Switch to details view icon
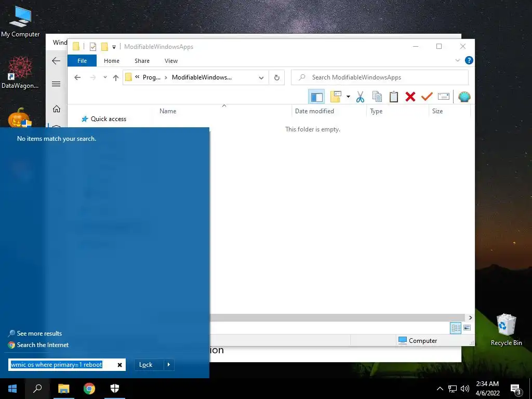This screenshot has height=399, width=532. pos(456,328)
